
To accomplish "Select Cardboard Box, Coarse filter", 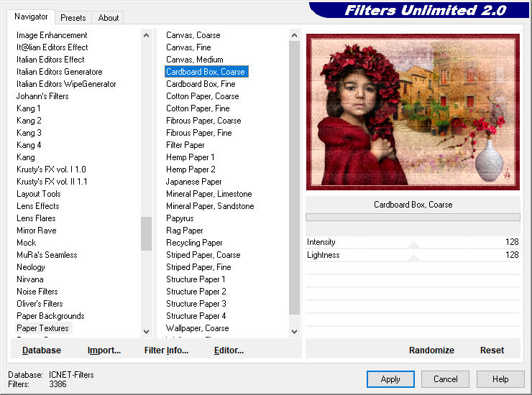I will tap(206, 72).
